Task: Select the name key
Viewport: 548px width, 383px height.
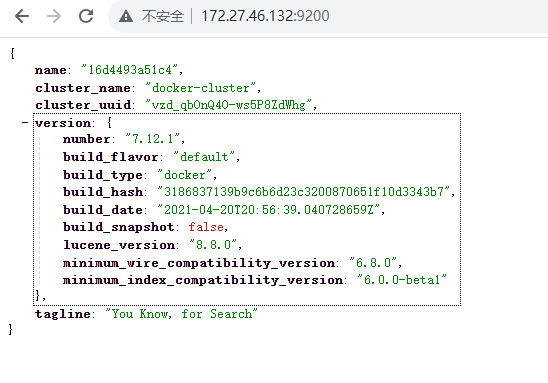Action: pyautogui.click(x=51, y=70)
